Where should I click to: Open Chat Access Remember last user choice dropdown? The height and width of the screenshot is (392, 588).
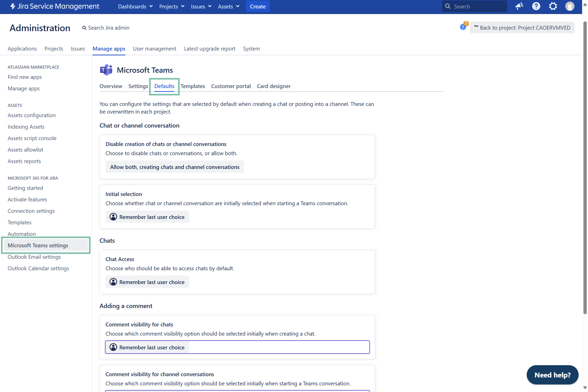[147, 282]
